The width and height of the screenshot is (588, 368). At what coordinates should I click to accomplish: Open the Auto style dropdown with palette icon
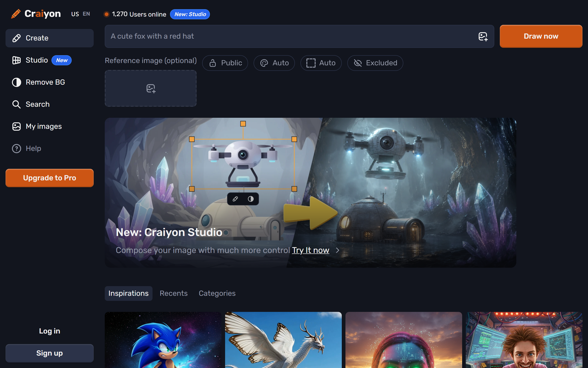(x=274, y=63)
